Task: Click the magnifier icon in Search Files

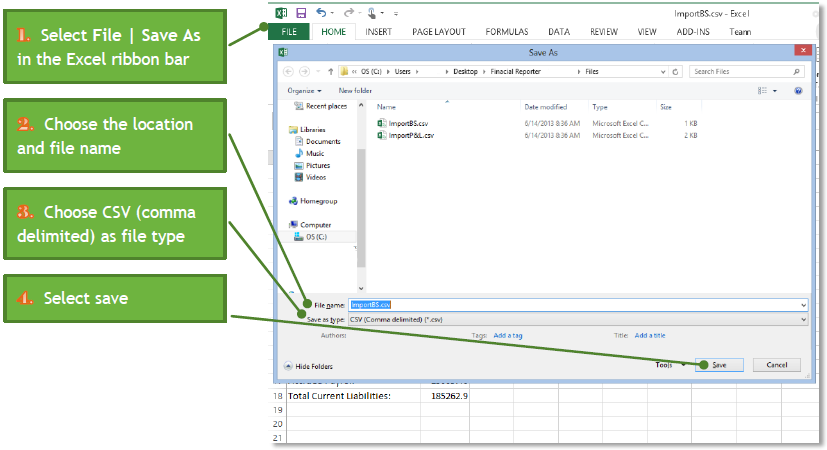Action: click(x=796, y=71)
